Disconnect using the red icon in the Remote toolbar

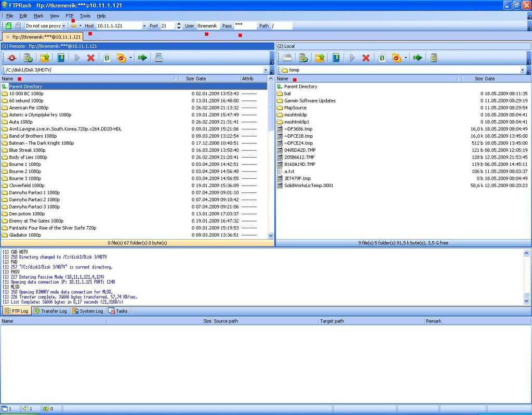(x=12, y=58)
